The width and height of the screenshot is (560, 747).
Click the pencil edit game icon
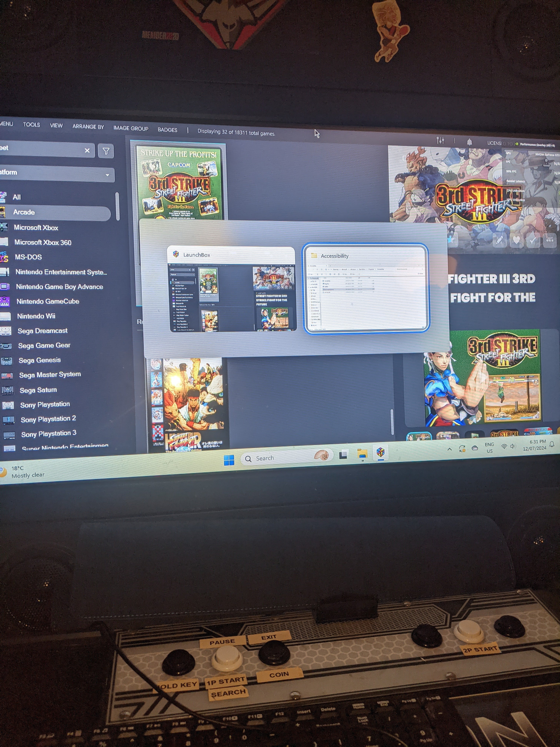[x=500, y=240]
